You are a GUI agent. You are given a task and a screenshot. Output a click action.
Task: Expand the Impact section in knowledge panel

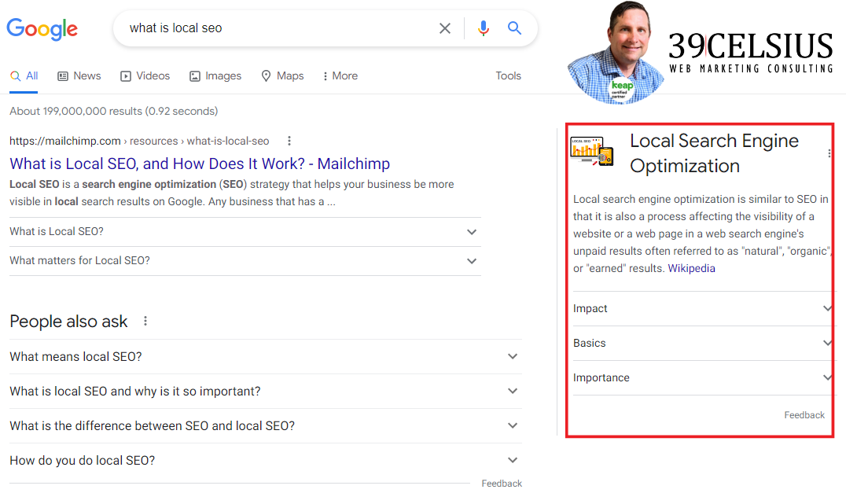[x=702, y=309]
